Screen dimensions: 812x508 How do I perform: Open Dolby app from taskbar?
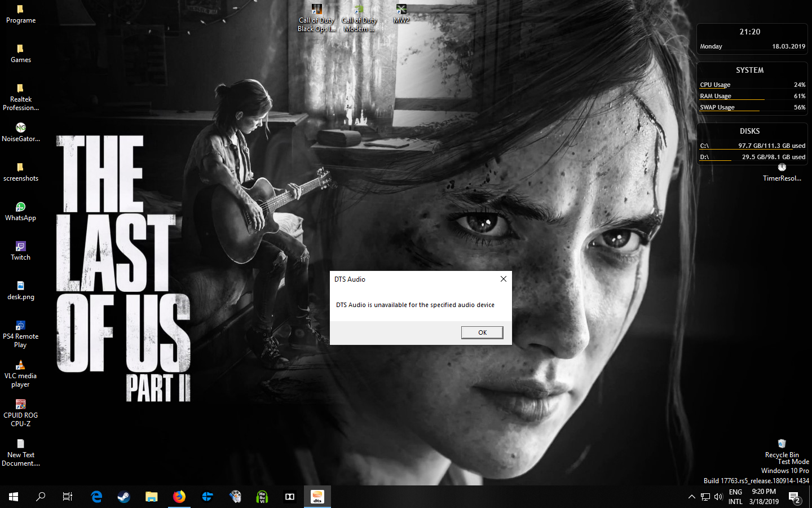(x=290, y=497)
